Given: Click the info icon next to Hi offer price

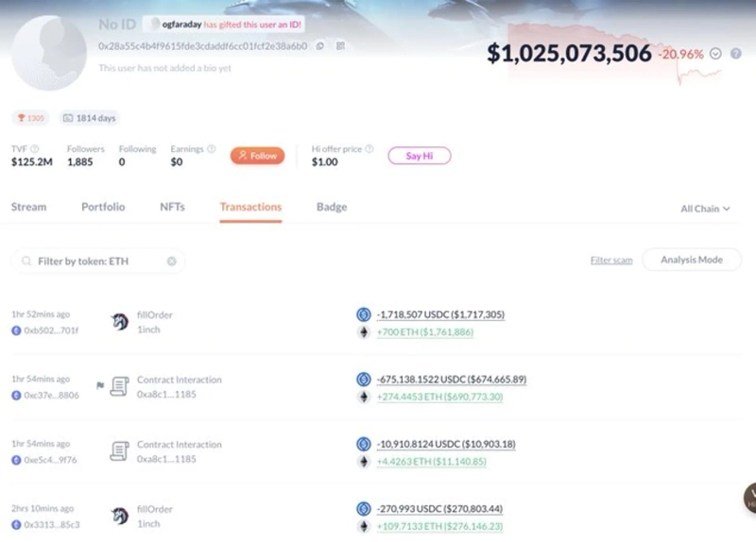Looking at the screenshot, I should tap(369, 149).
